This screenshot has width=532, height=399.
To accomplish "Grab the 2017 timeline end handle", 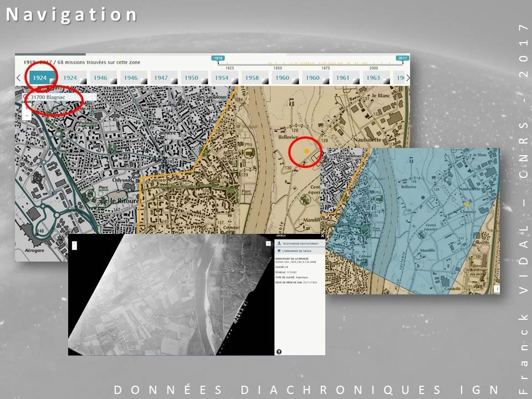I will pyautogui.click(x=402, y=58).
